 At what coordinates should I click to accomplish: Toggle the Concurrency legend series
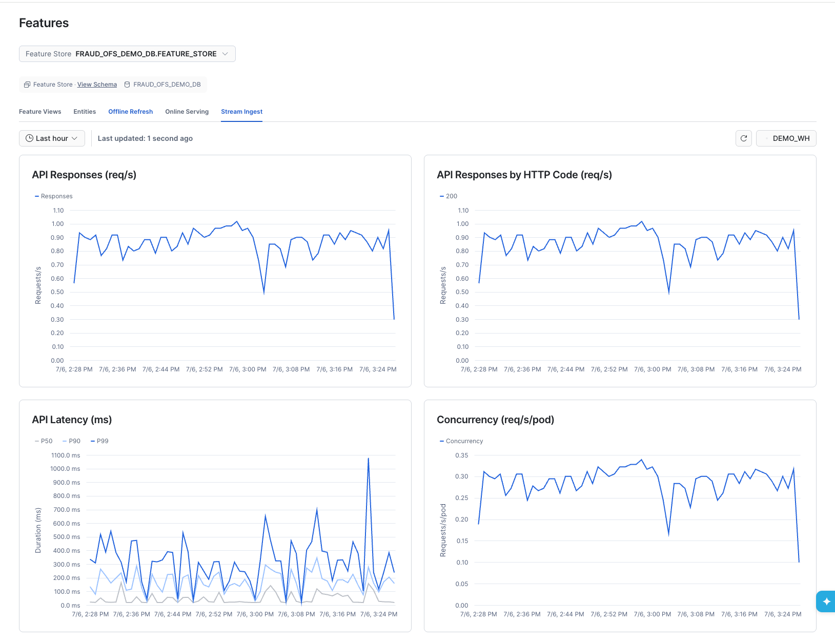[x=461, y=441]
